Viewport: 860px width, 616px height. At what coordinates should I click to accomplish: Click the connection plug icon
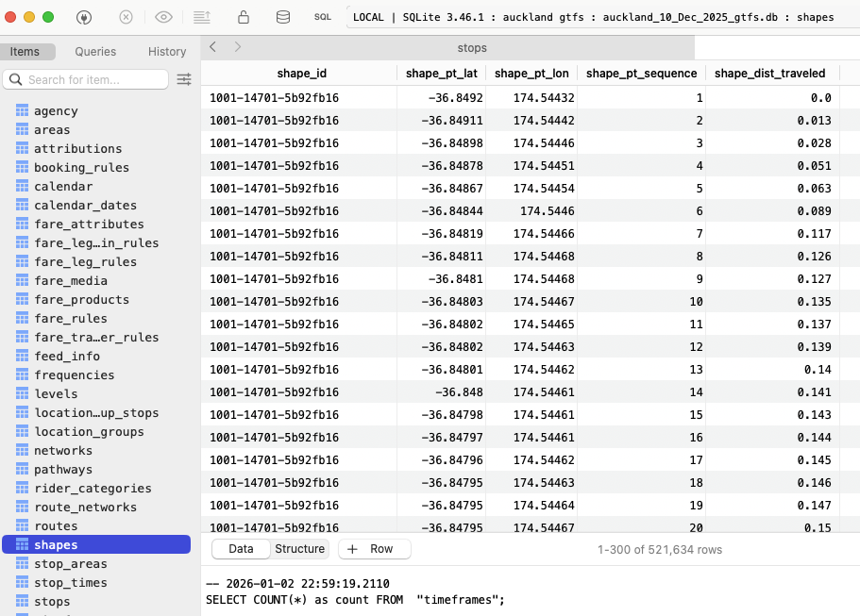[84, 17]
